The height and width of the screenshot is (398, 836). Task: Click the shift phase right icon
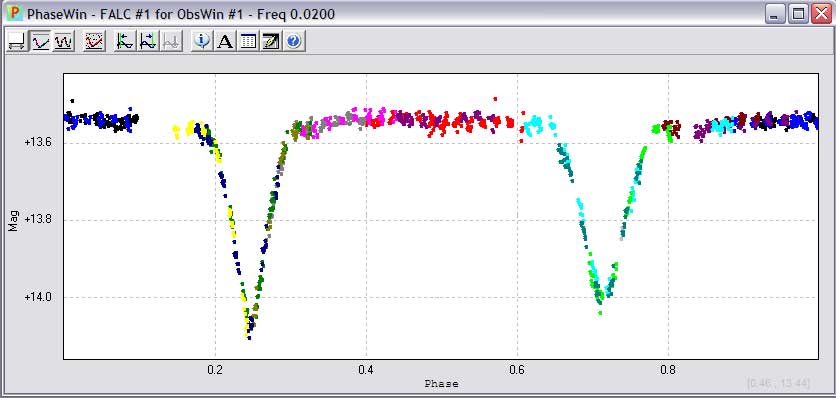click(x=148, y=41)
